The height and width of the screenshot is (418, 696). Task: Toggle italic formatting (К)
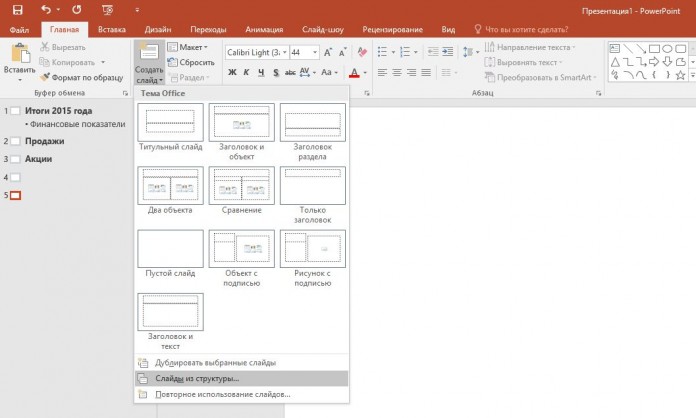point(247,72)
